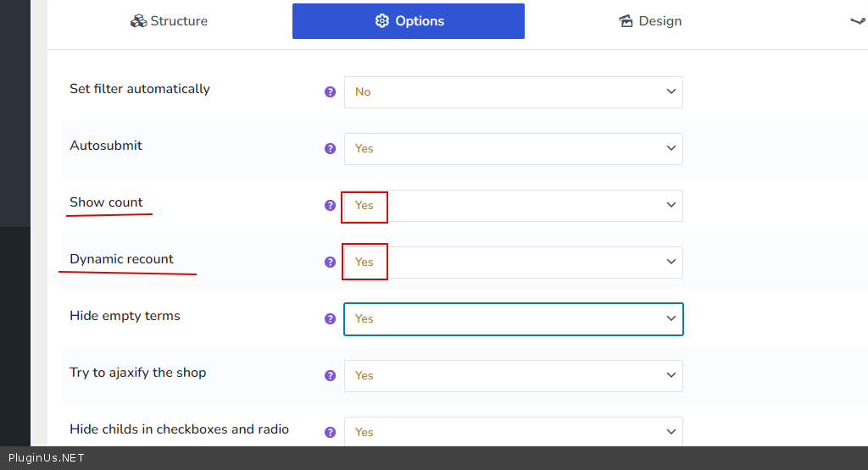Open the Try to ajaxify the shop dropdown
This screenshot has width=868, height=470.
(513, 376)
